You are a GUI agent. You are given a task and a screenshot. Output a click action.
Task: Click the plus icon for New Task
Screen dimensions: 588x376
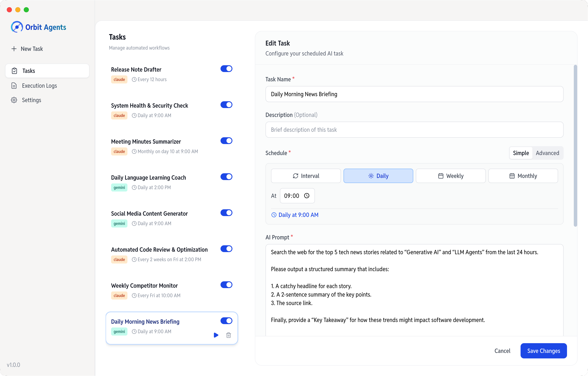click(14, 49)
